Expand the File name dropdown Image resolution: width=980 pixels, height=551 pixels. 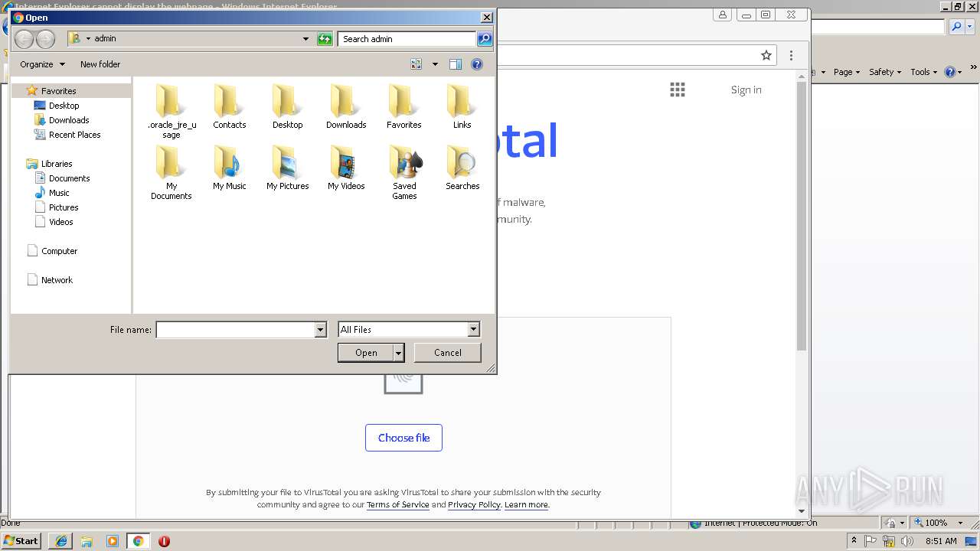click(x=321, y=330)
